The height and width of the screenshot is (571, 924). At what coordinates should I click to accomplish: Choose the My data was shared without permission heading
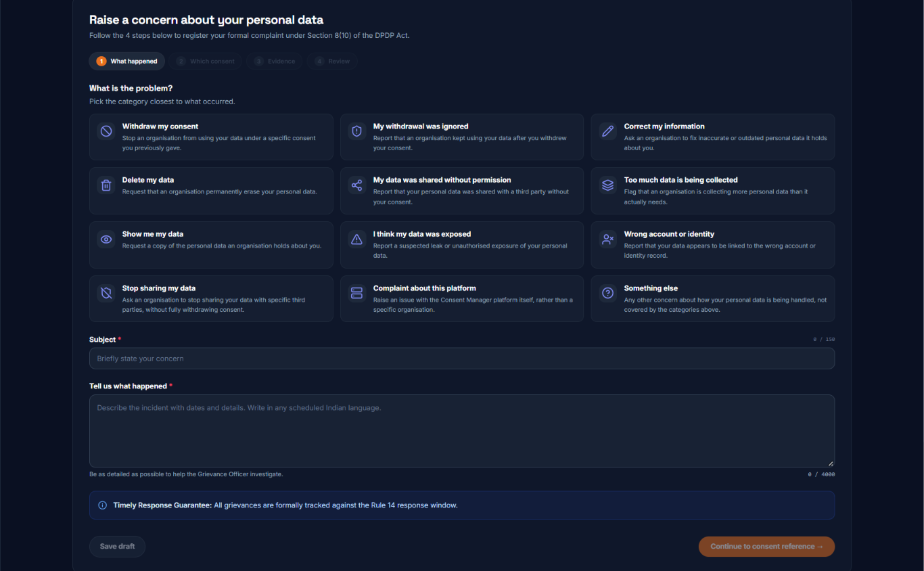tap(442, 180)
